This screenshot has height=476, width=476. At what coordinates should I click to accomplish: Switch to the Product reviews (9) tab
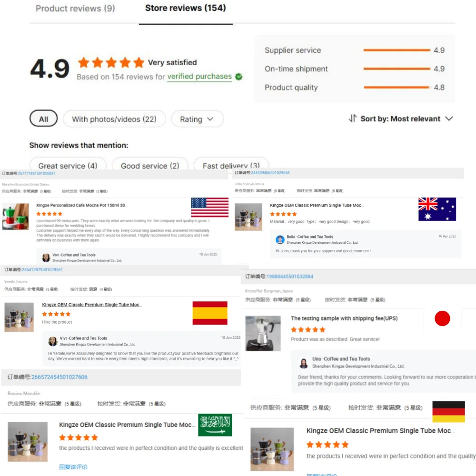pyautogui.click(x=75, y=9)
